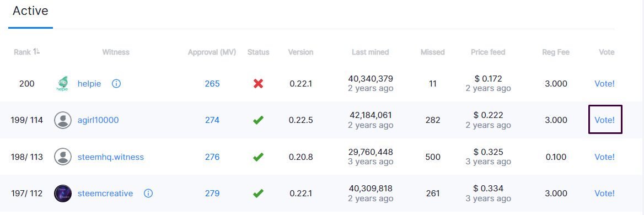This screenshot has width=644, height=215.
Task: Vote for steemcreative witness
Action: coord(604,193)
